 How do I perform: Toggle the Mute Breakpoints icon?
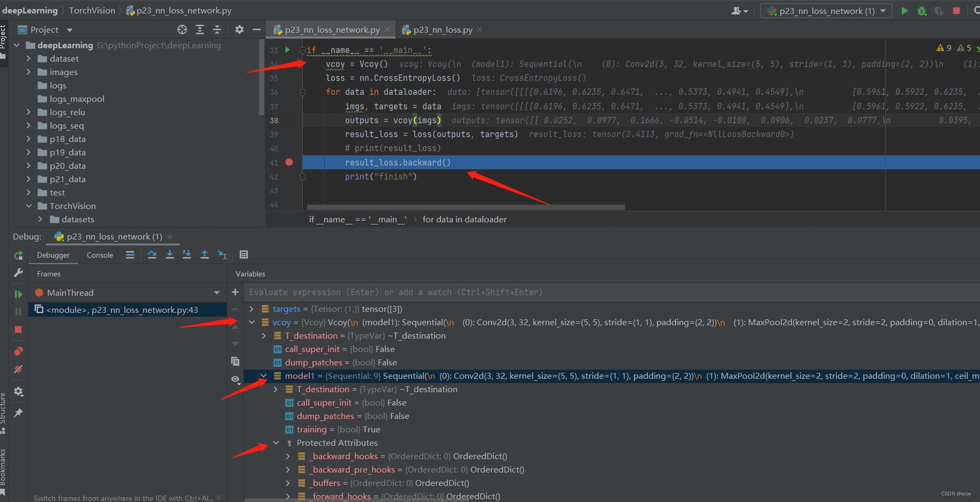[x=18, y=369]
